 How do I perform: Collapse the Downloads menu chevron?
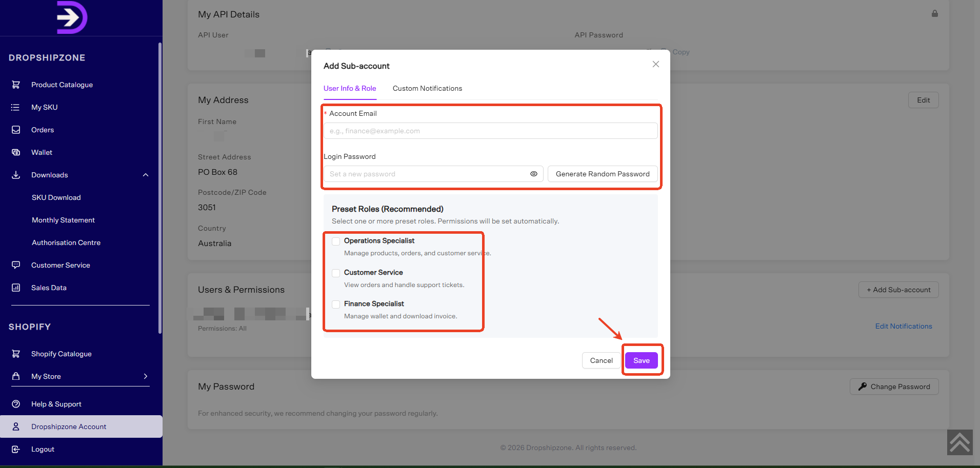pyautogui.click(x=146, y=175)
